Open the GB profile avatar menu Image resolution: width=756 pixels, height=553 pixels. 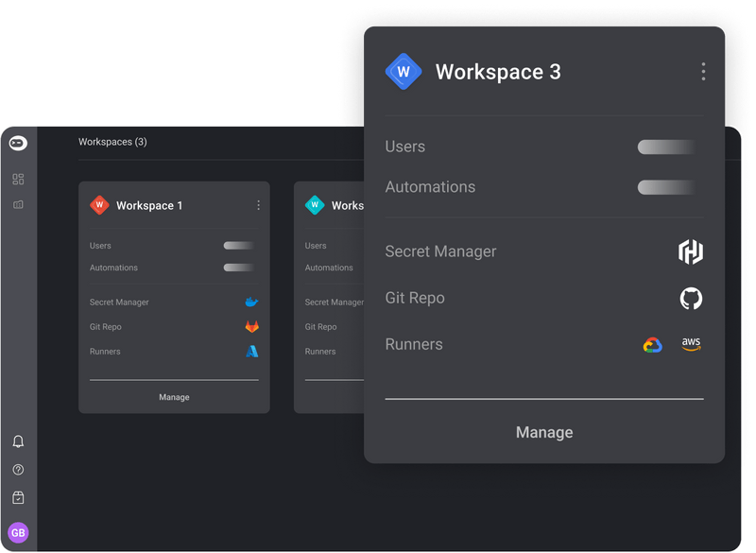[x=17, y=531]
